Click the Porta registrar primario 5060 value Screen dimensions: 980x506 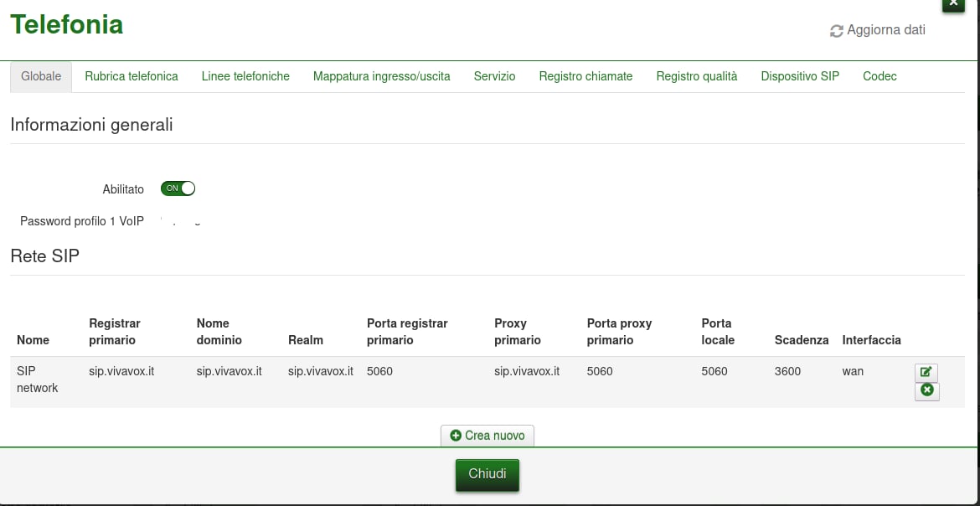tap(379, 371)
